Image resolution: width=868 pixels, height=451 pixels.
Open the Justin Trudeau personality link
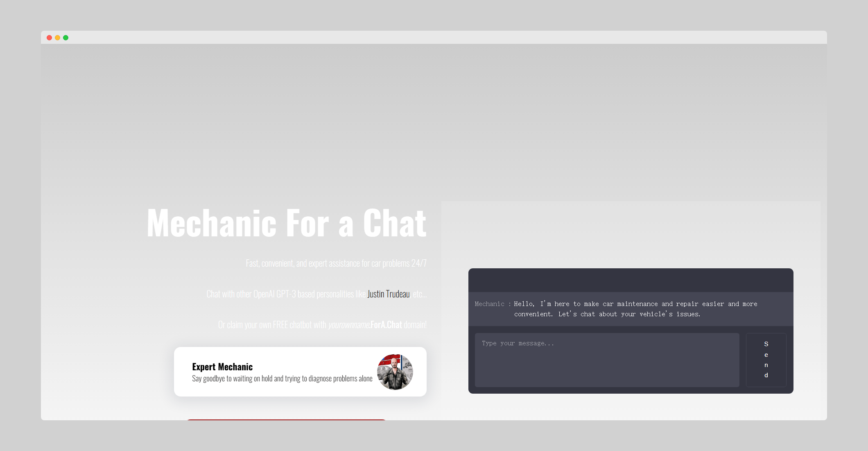pos(389,294)
